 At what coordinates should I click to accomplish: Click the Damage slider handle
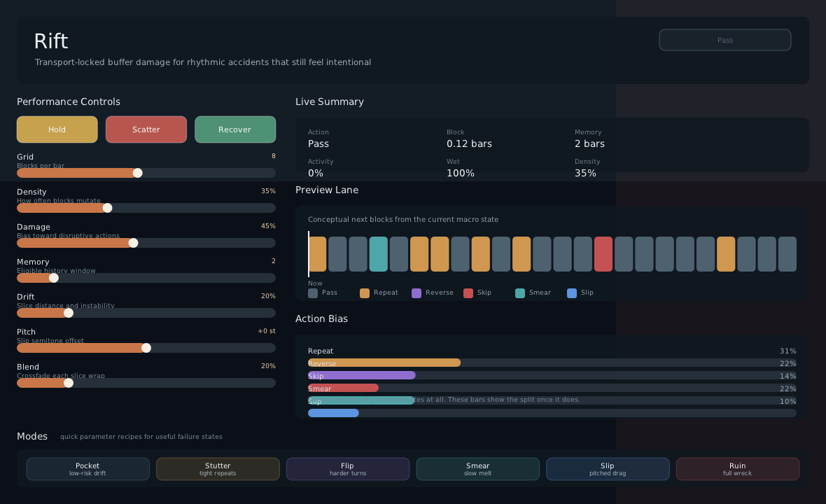point(133,243)
